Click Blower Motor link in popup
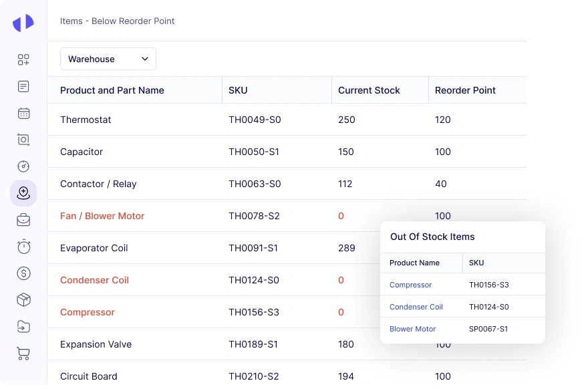Viewport: 588px width, 389px height. tap(412, 329)
